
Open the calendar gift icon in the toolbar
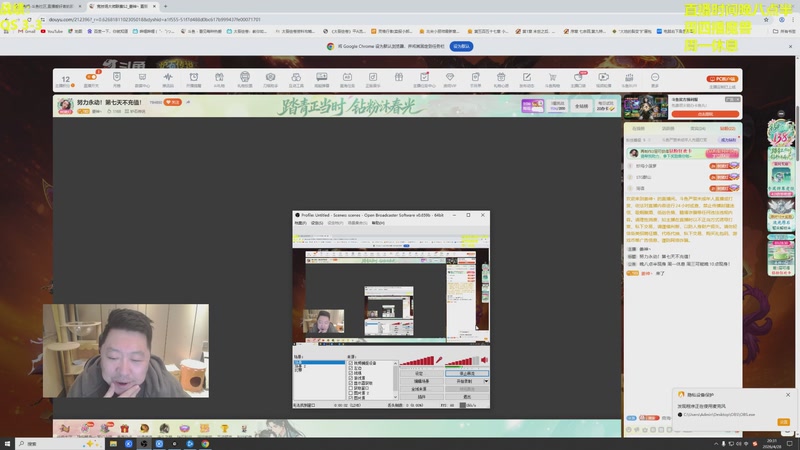[501, 77]
